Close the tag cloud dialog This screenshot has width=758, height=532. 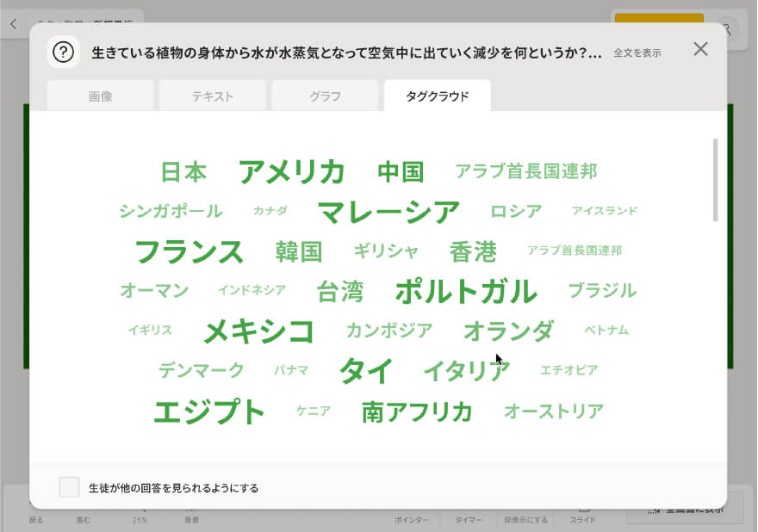click(x=700, y=49)
